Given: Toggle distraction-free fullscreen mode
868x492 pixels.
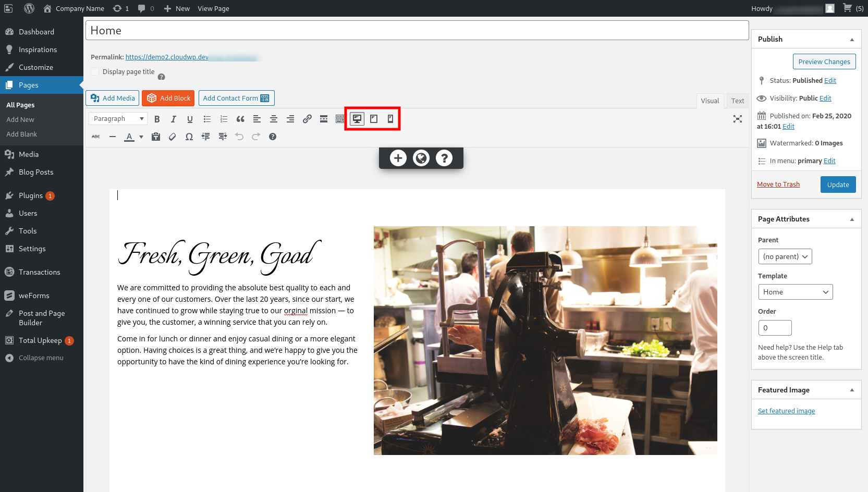Looking at the screenshot, I should point(738,119).
